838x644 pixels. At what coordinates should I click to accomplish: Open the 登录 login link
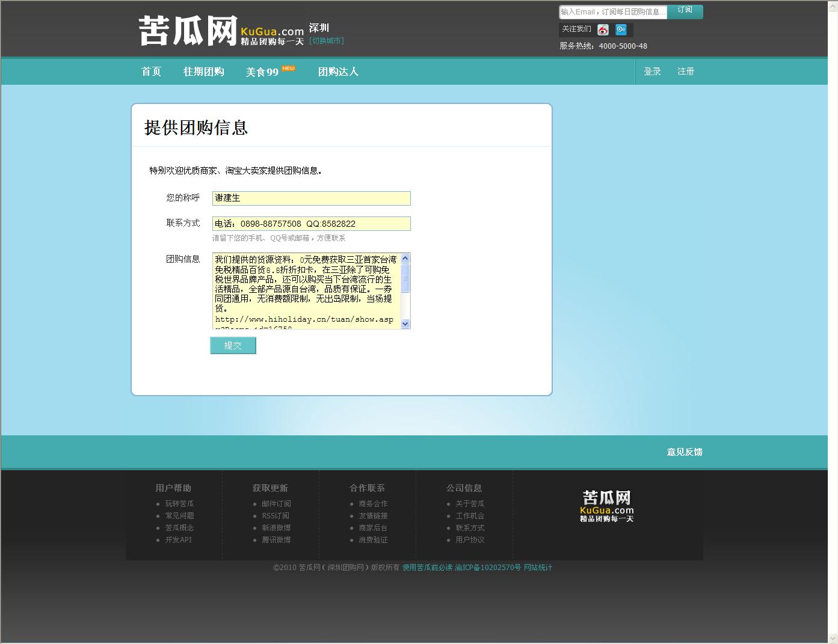pyautogui.click(x=652, y=72)
